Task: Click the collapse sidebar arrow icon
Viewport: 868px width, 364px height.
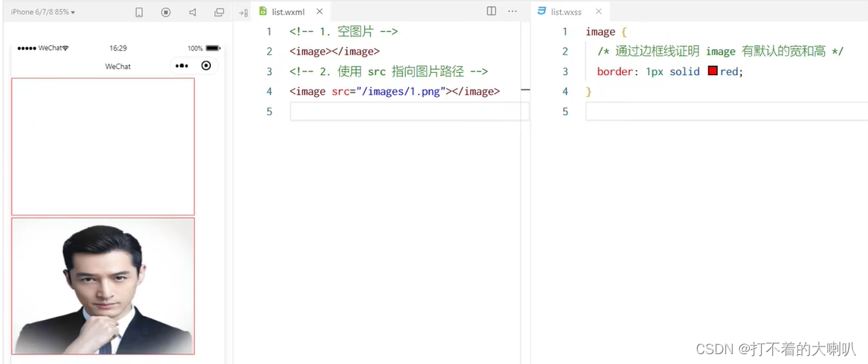Action: pyautogui.click(x=243, y=12)
